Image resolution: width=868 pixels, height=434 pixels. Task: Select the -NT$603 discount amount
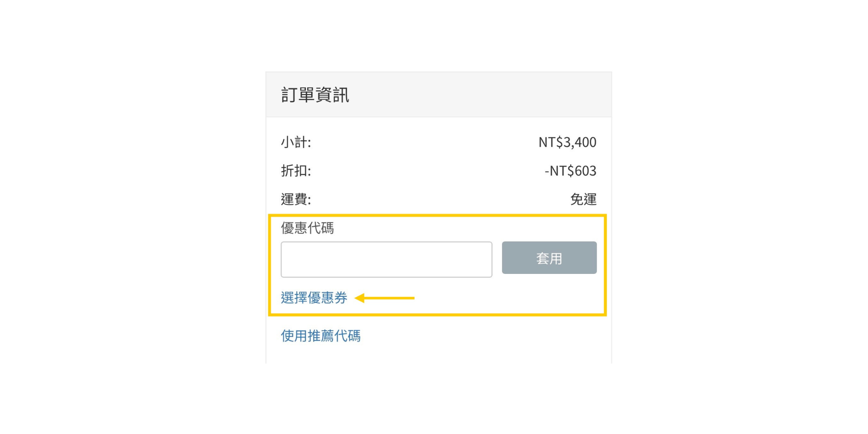(x=570, y=171)
